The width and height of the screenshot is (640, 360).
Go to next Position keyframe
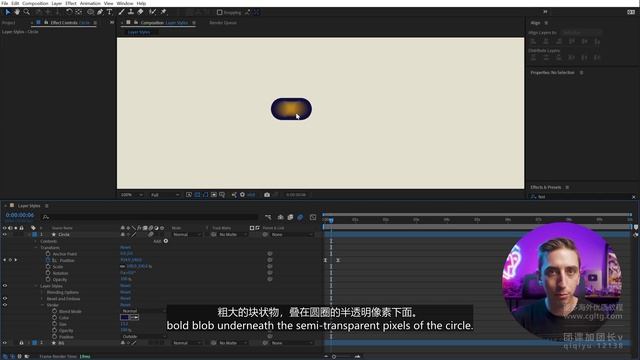(x=16, y=260)
